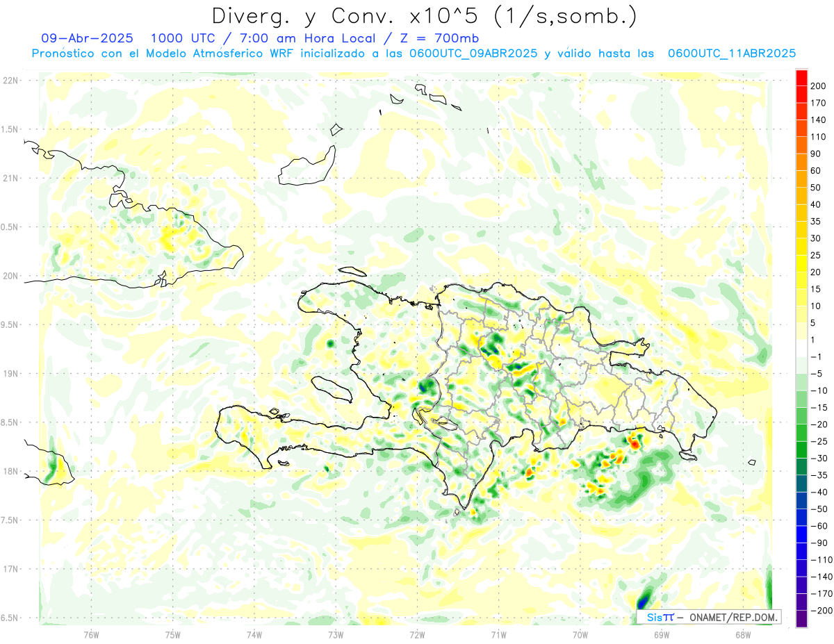This screenshot has width=834, height=644.
Task: Click the 0.5N latitude label
Action: (10, 227)
